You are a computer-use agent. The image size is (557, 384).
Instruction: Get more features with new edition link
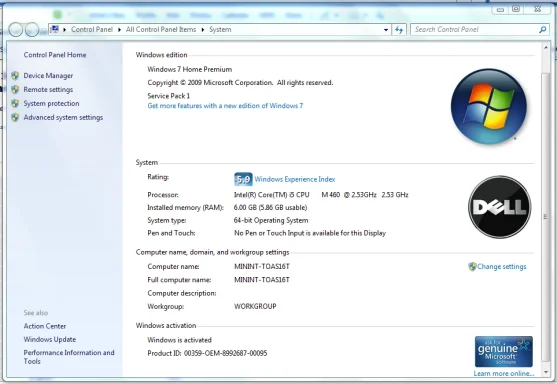(225, 106)
